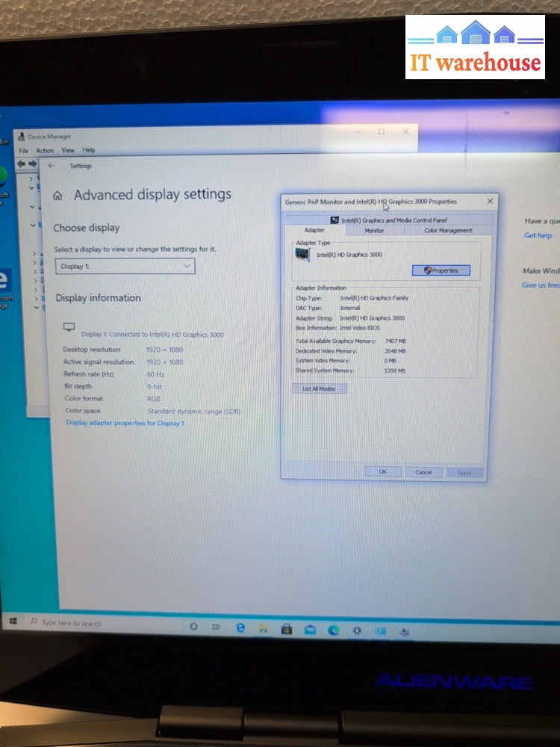Screen dimensions: 560x747
Task: Open Task View from the taskbar
Action: pos(217,627)
